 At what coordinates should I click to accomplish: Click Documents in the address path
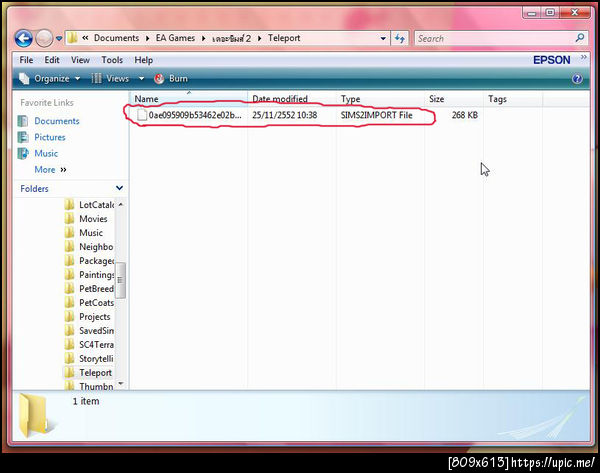(116, 38)
